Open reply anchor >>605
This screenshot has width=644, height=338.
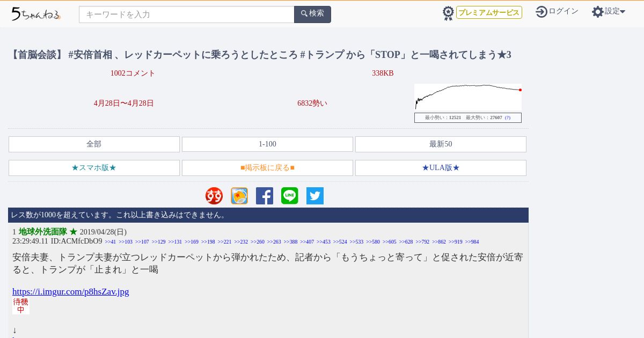click(x=390, y=242)
